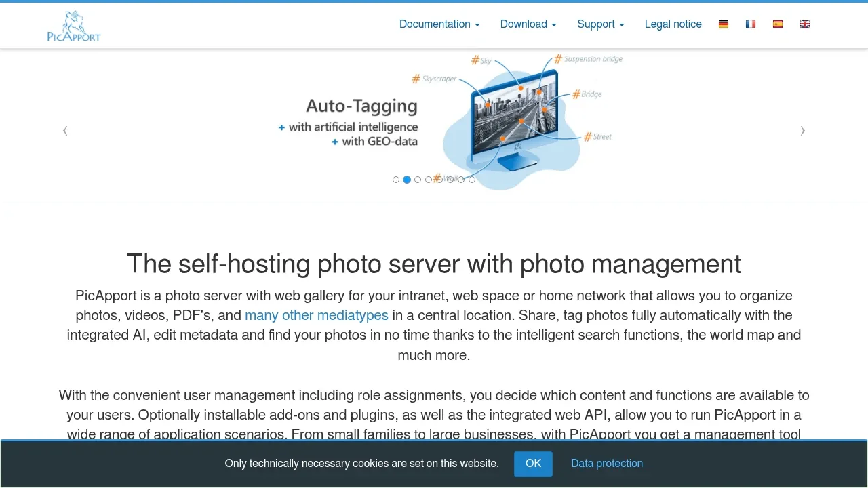
Task: Click 'The self-hosting photo server' heading
Action: [x=434, y=264]
